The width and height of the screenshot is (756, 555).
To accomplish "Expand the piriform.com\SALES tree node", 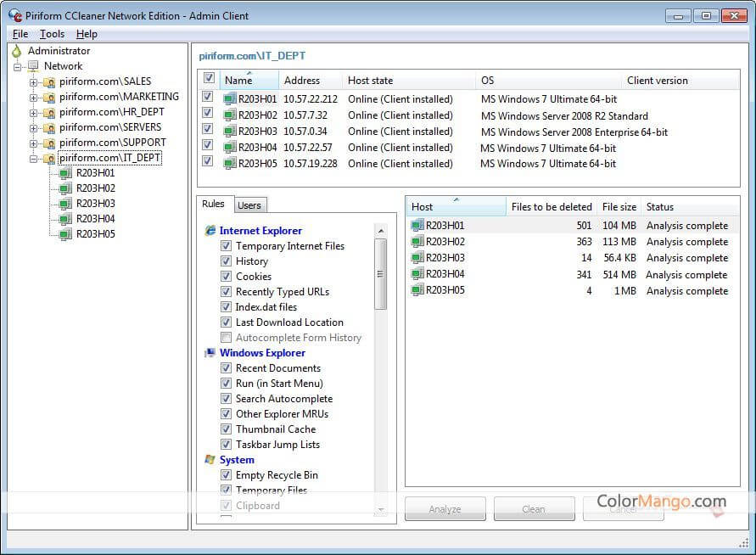I will [34, 82].
